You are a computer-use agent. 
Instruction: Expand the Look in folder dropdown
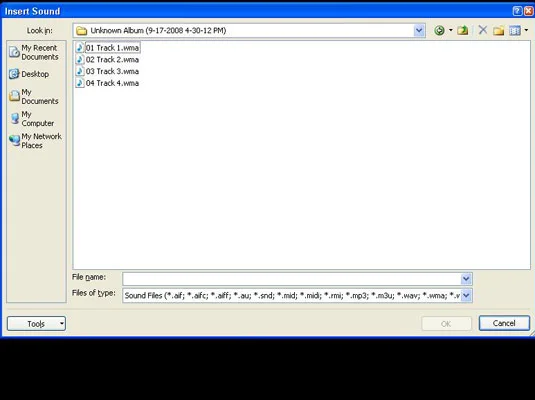click(419, 31)
